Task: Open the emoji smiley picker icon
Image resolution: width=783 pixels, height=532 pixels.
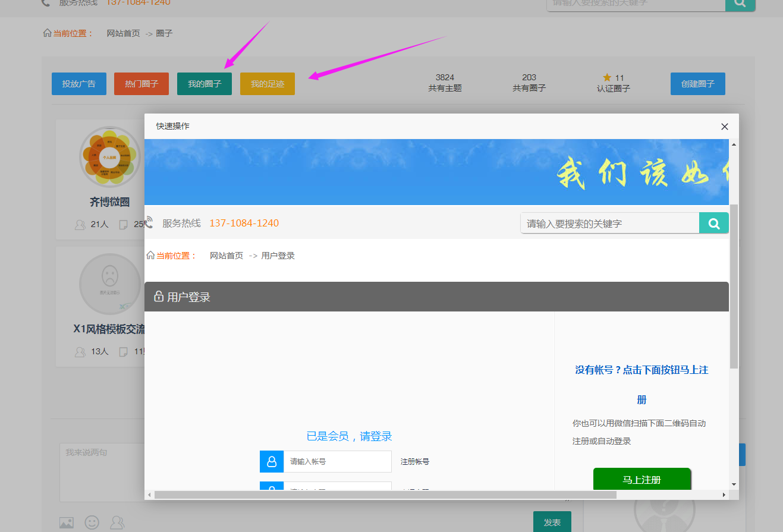Action: click(x=92, y=522)
